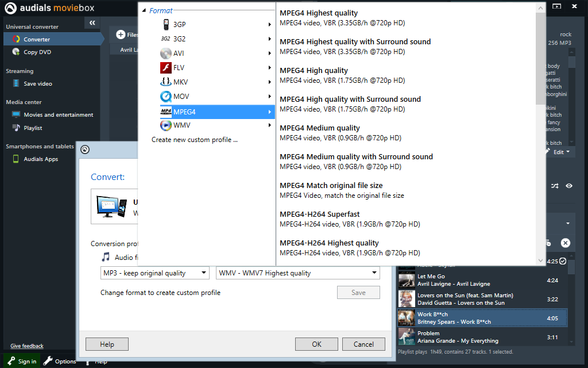Click the MOV QuickTime icon
Screen dimensions: 588x368
[166, 97]
